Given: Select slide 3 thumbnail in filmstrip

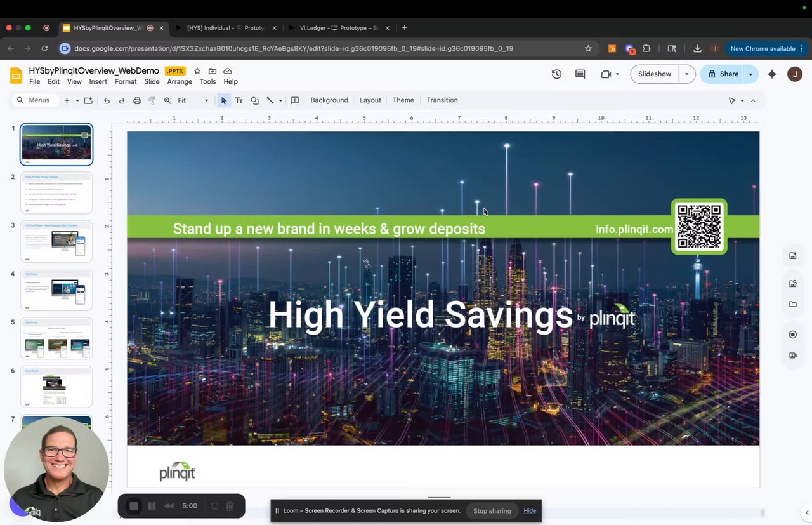Looking at the screenshot, I should click(x=56, y=241).
